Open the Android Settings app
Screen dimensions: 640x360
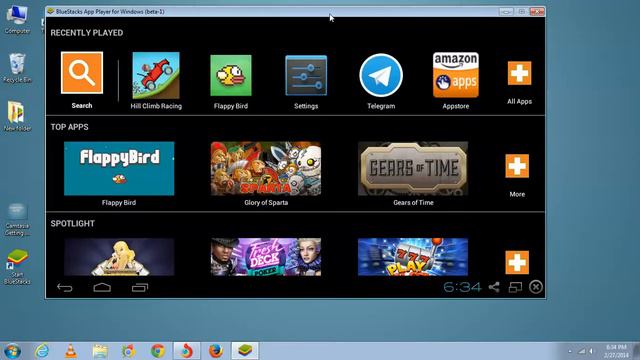click(306, 76)
